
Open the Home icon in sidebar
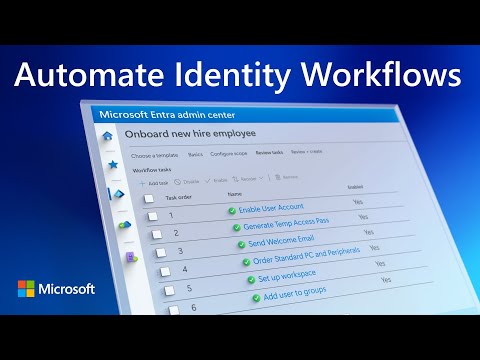click(107, 136)
